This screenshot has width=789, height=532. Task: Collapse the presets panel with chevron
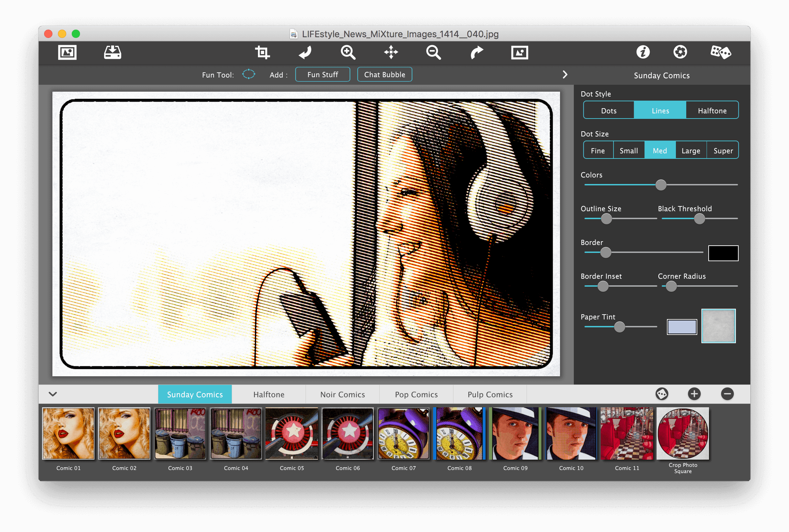53,394
